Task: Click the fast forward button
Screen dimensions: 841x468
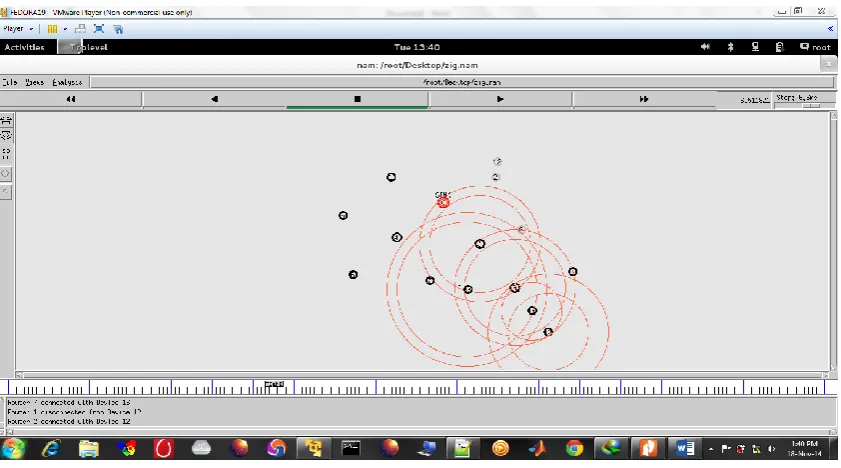Action: tap(644, 99)
